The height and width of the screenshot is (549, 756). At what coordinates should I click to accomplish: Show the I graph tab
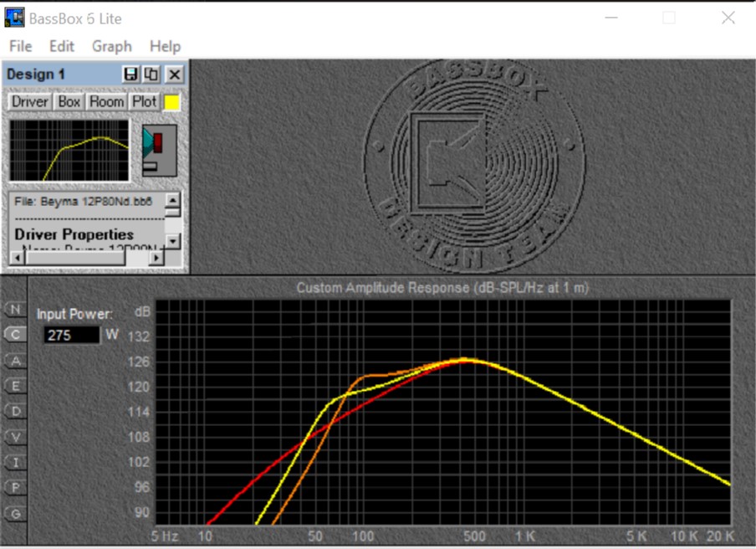[x=15, y=462]
